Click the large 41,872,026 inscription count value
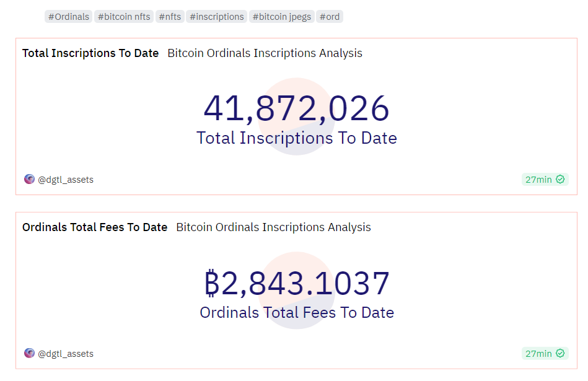This screenshot has height=381, width=588. 296,108
